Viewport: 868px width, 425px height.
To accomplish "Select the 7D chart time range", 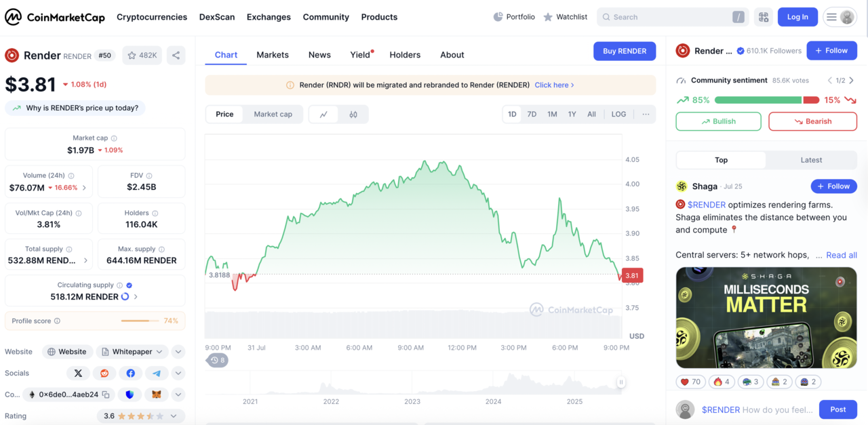I will coord(532,115).
